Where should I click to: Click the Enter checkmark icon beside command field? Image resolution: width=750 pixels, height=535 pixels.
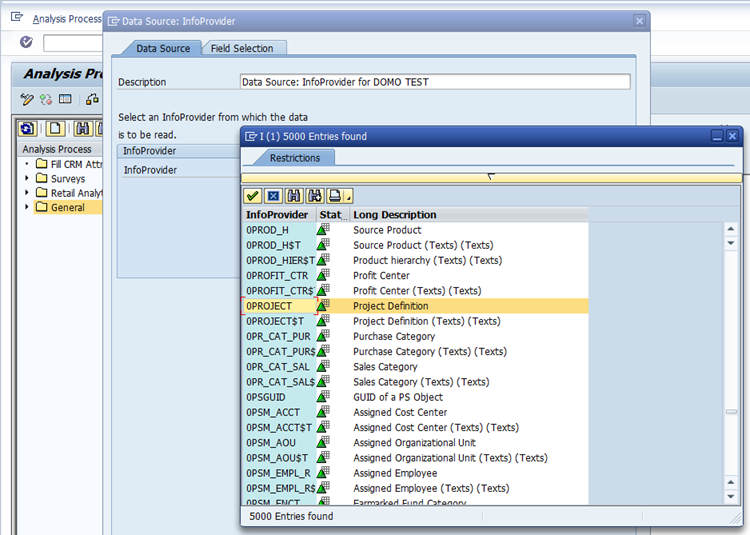click(26, 42)
